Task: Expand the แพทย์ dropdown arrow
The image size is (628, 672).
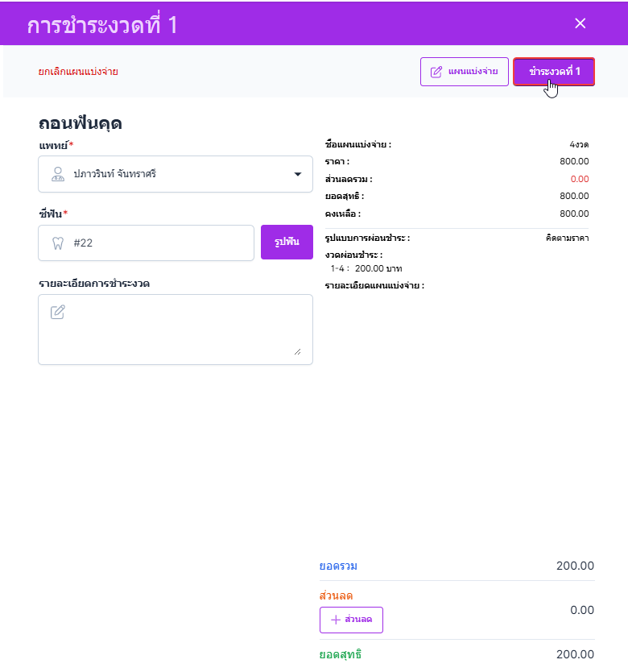Action: point(297,174)
